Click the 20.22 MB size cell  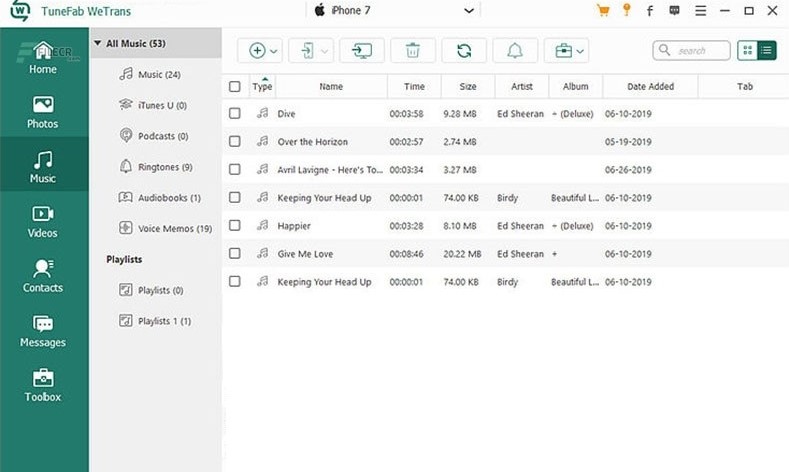(x=462, y=254)
